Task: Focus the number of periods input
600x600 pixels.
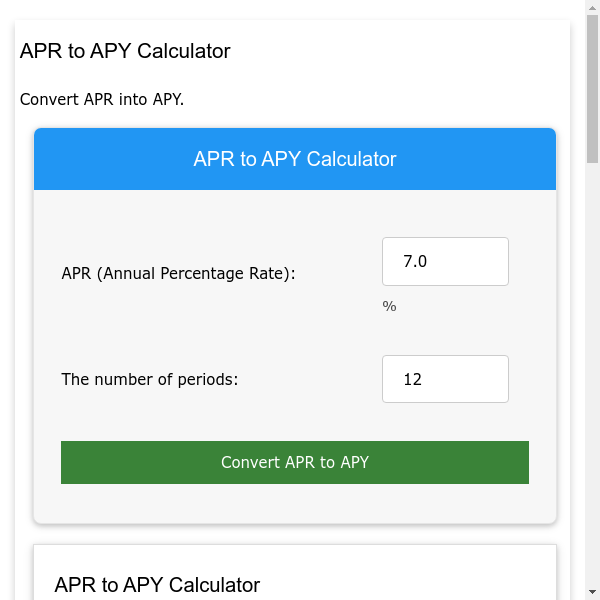Action: (x=445, y=379)
